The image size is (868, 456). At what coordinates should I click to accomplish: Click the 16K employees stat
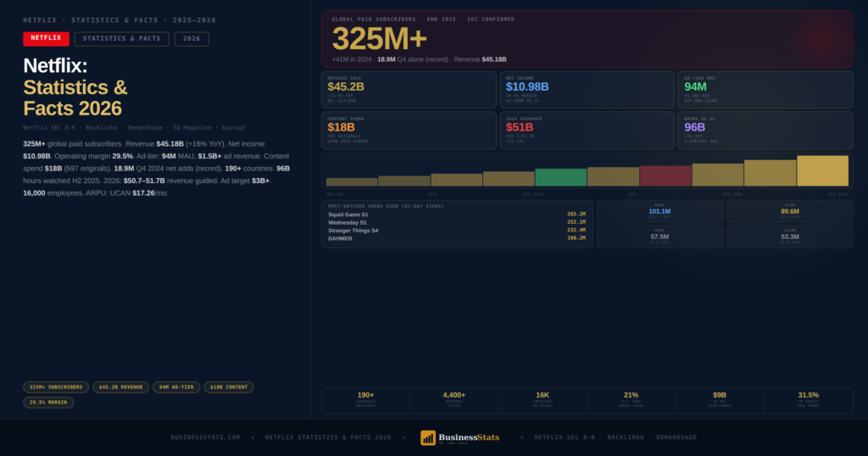click(542, 400)
